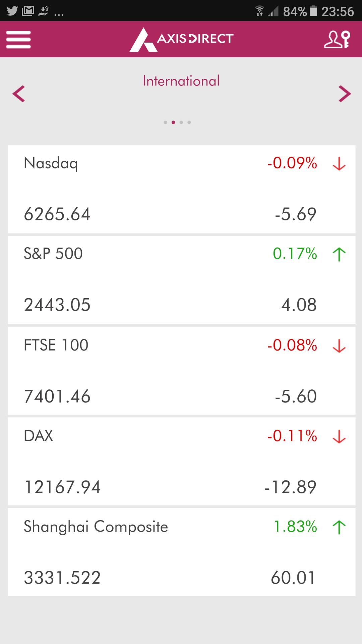
Task: Open the hamburger menu
Action: 18,40
